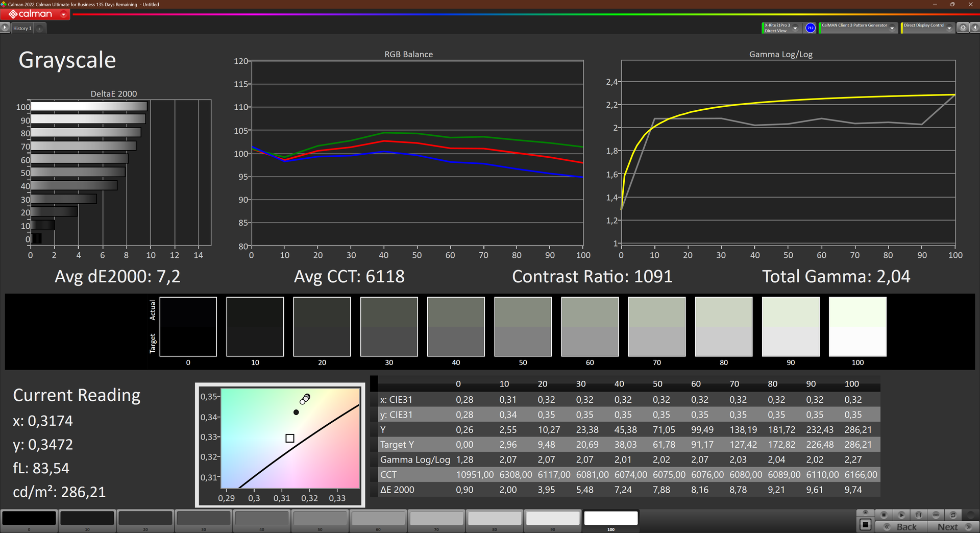980x533 pixels.
Task: Expand the left panel arrow by History
Action: (x=5, y=28)
